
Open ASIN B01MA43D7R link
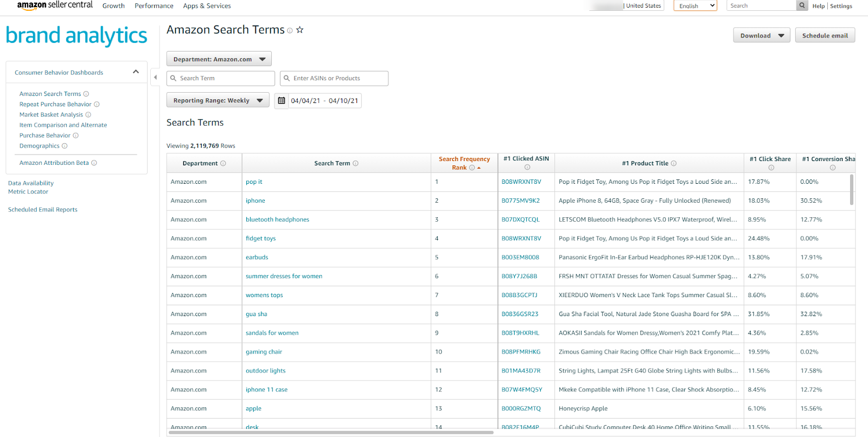coord(521,371)
